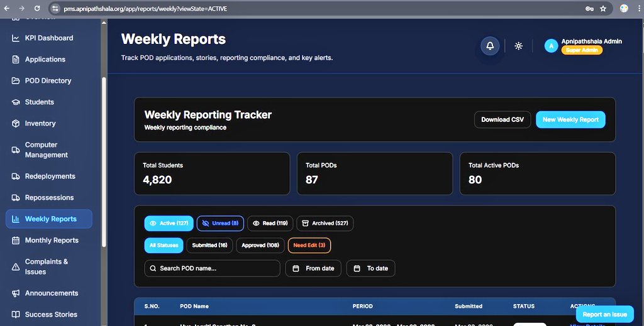This screenshot has width=644, height=326.
Task: Click the POD Directory folder icon
Action: [x=16, y=81]
